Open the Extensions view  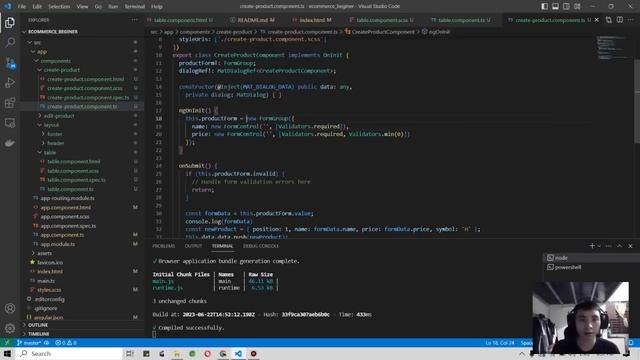coord(10,102)
